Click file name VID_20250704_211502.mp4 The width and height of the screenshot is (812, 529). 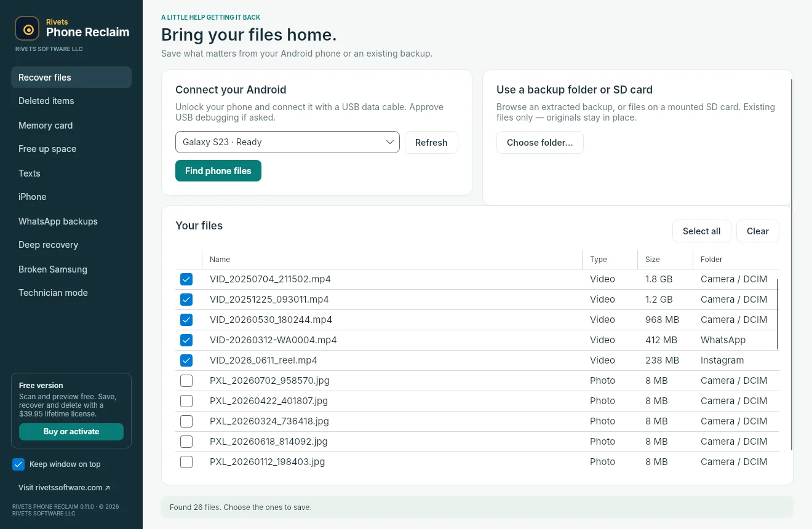click(270, 279)
